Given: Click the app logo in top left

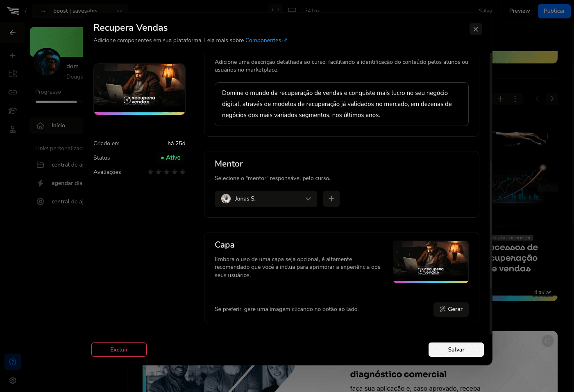Looking at the screenshot, I should [13, 11].
